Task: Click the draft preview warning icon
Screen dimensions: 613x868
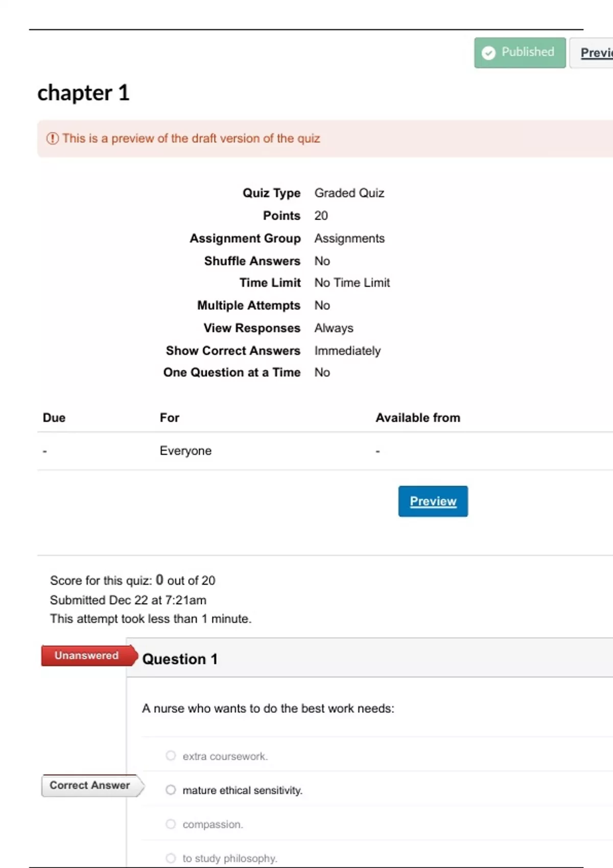Action: (x=53, y=138)
